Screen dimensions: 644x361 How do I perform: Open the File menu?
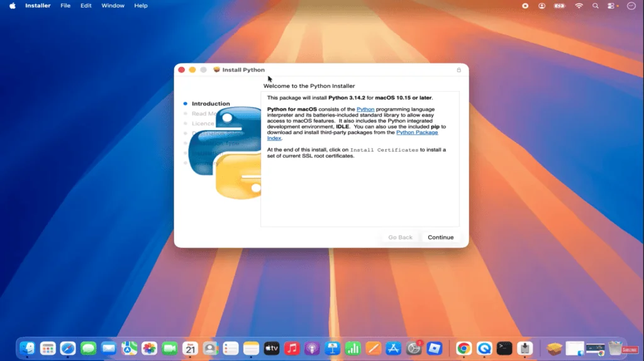[65, 6]
